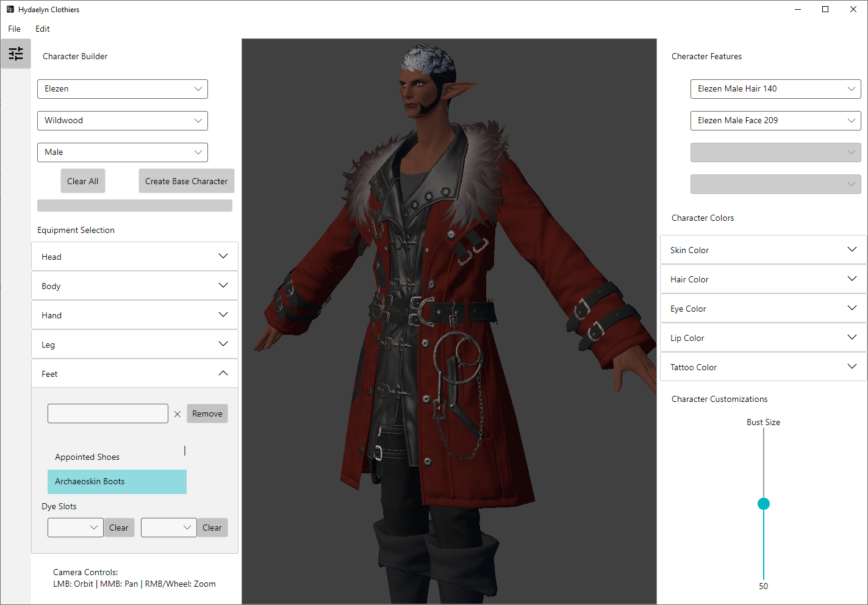The height and width of the screenshot is (605, 868).
Task: Open the Edit menu
Action: tap(43, 29)
